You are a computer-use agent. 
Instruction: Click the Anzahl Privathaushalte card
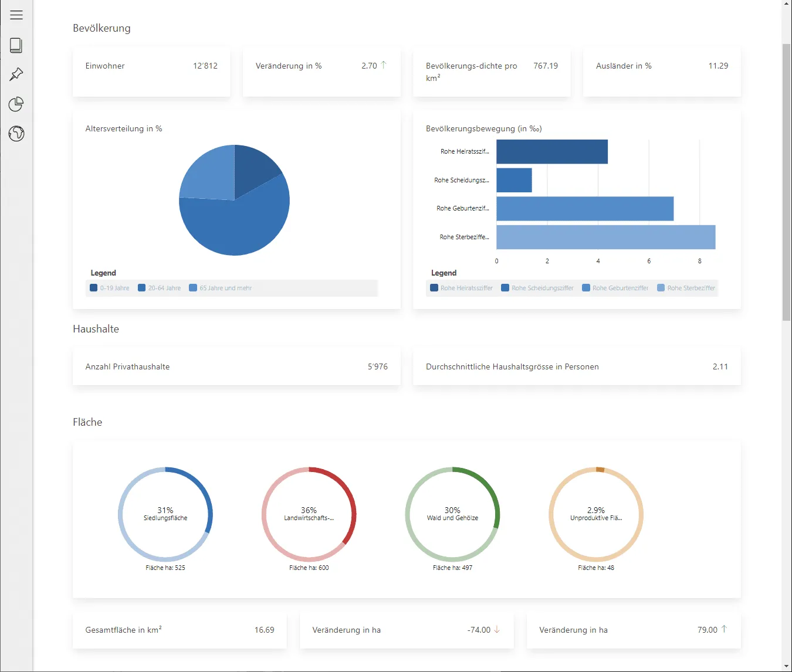(236, 366)
